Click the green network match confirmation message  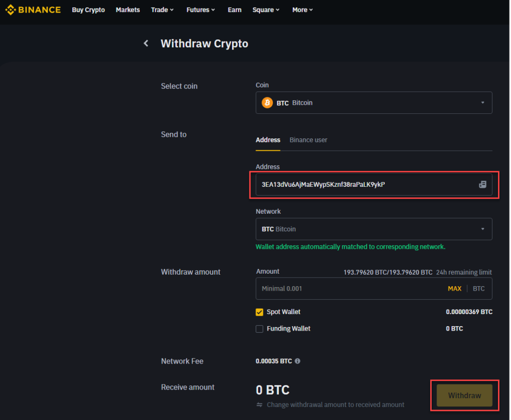pos(350,246)
